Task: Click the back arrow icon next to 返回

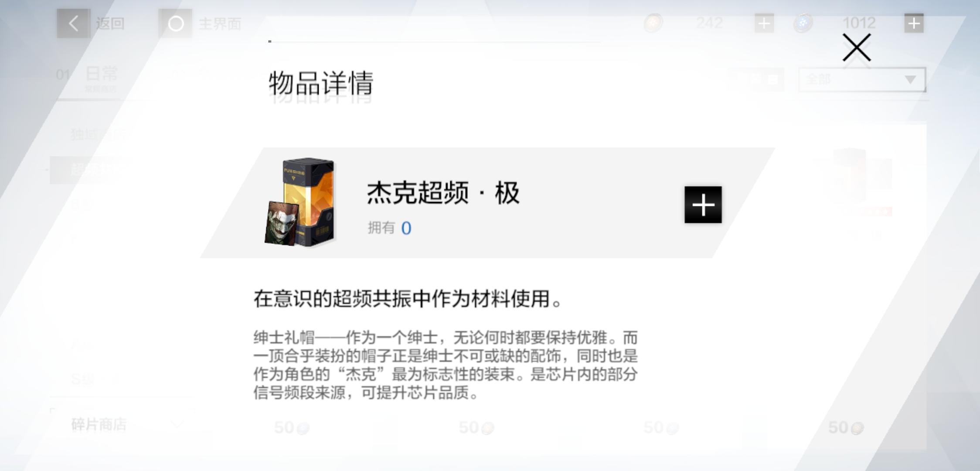Action: coord(73,24)
